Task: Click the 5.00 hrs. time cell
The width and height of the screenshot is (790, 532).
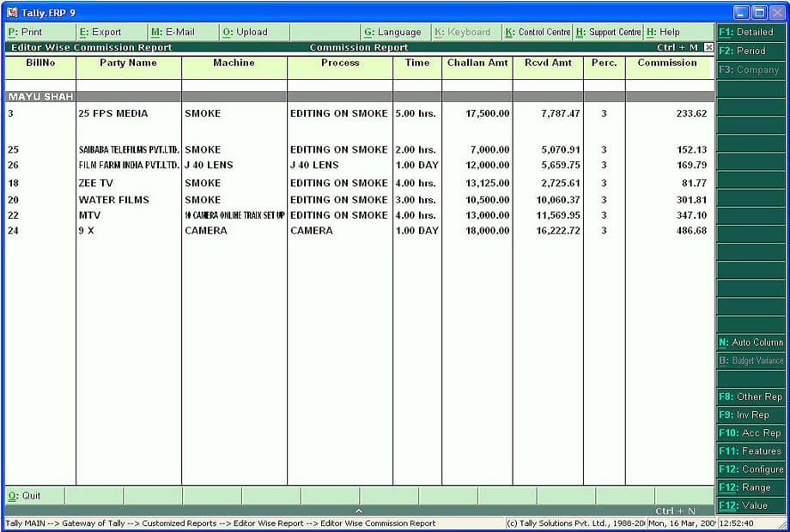Action: (x=416, y=114)
